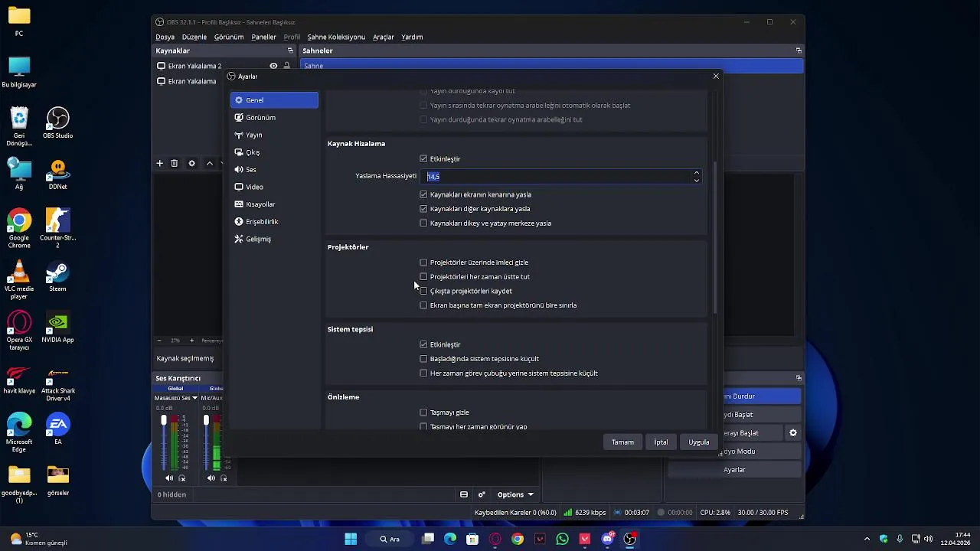Screen dimensions: 980x551
Task: Lock the Ekran Yakalama 2 source
Action: click(x=287, y=66)
